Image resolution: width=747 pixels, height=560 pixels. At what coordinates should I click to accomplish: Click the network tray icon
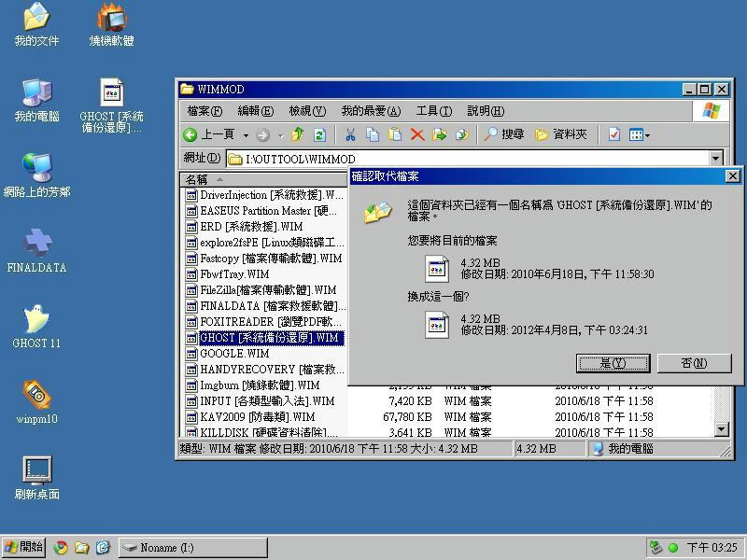coord(656,548)
